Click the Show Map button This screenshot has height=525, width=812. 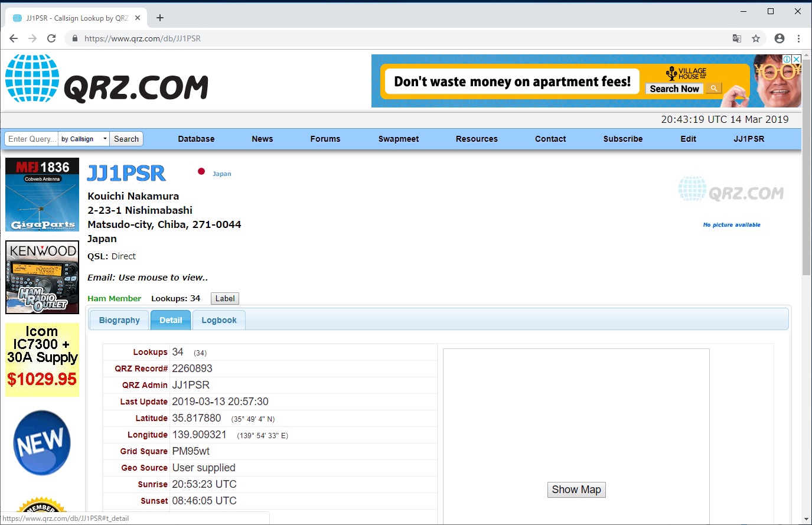click(576, 490)
